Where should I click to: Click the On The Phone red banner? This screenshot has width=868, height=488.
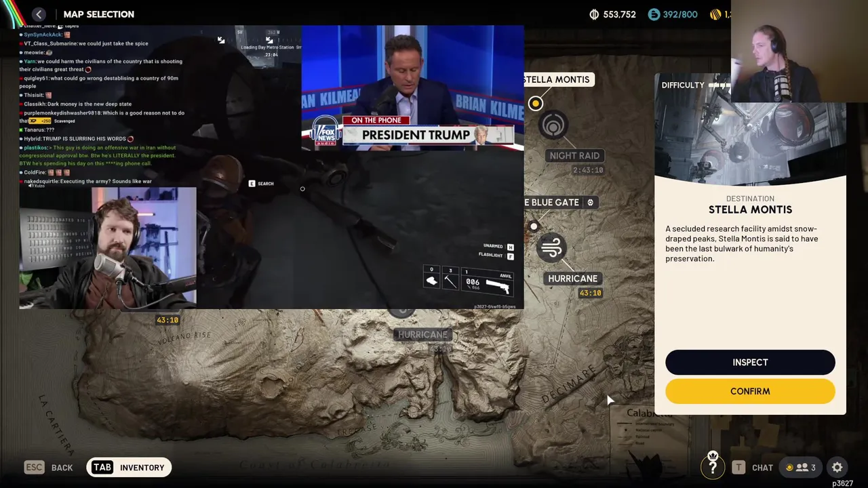[x=377, y=121]
